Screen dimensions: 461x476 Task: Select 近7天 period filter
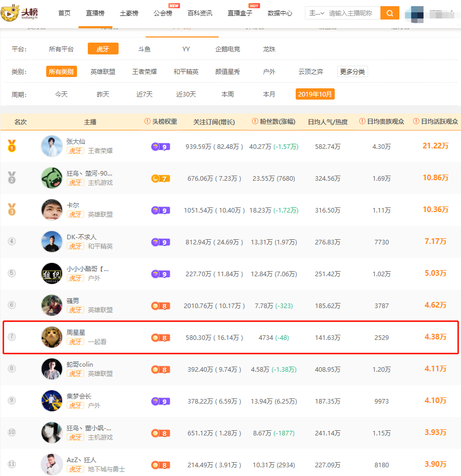144,94
